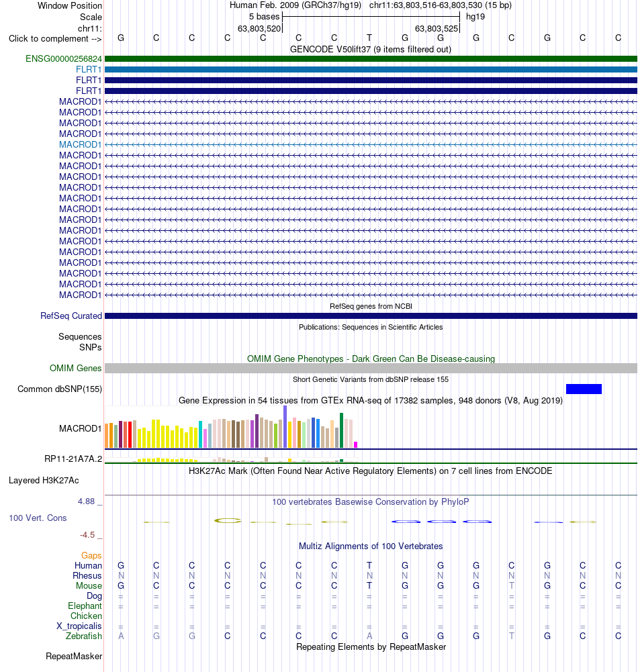Click the SNPs track label

(x=91, y=347)
